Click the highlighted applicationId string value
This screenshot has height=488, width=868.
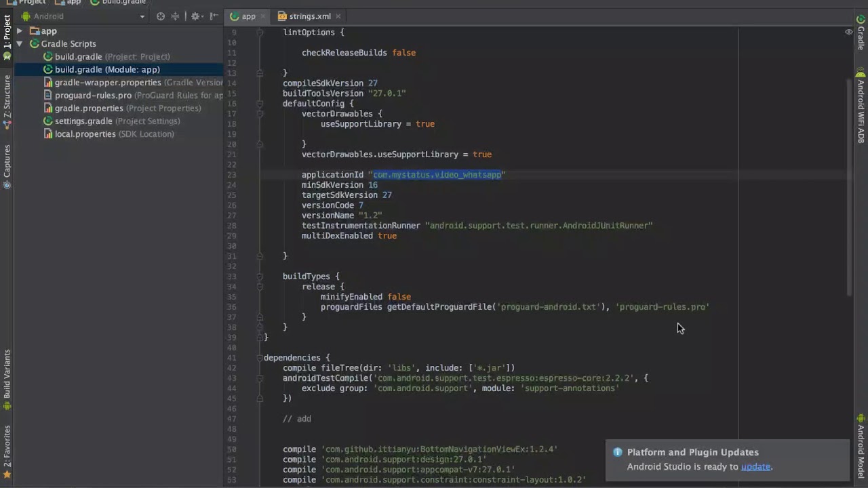click(x=437, y=175)
